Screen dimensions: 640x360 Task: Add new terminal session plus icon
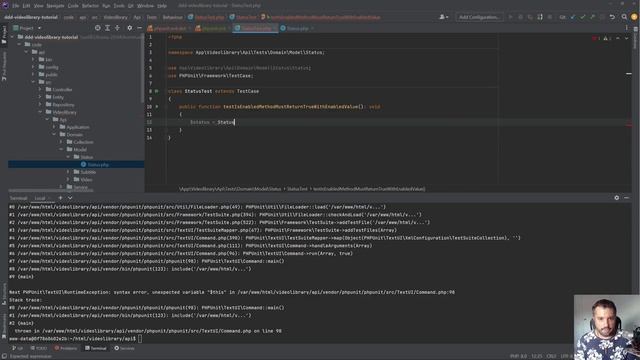pyautogui.click(x=60, y=198)
